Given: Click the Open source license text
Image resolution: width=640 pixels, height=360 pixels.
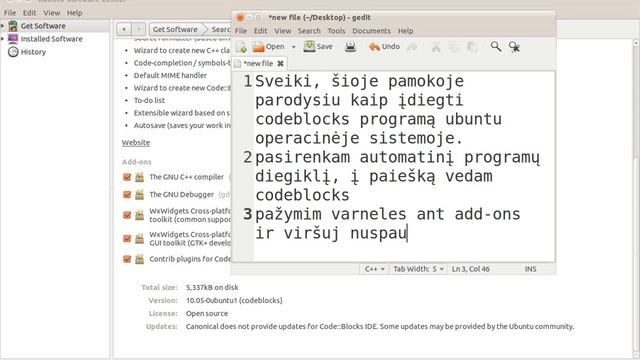Looking at the screenshot, I should (207, 313).
